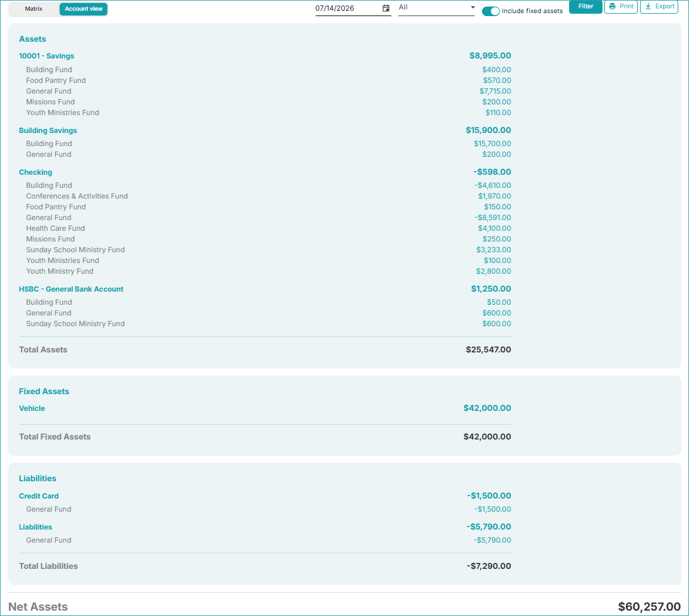Viewport: 689px width, 616px height.
Task: Click the $15,700.00 Building Fund amount
Action: tap(492, 144)
